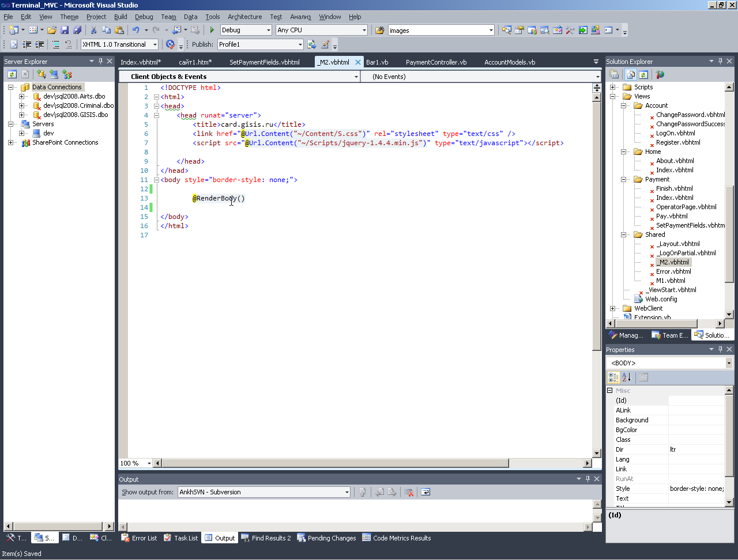Screen dimensions: 738x560
Task: Click the Undo arrow icon
Action: click(135, 30)
